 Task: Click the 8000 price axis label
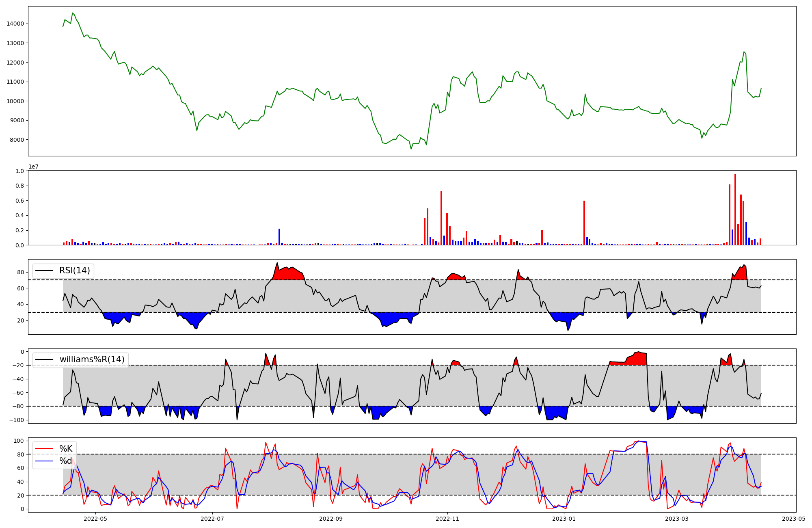pyautogui.click(x=17, y=140)
